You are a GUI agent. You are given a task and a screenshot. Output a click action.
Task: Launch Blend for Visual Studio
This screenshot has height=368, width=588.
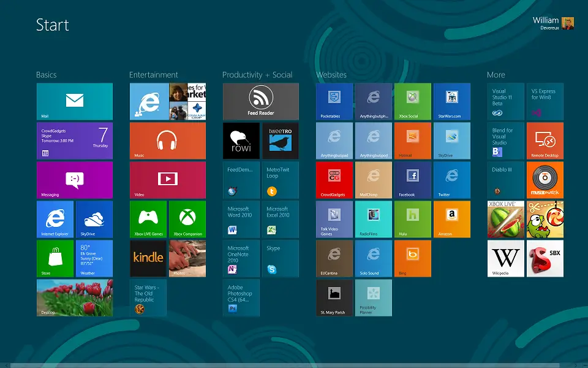[x=506, y=141]
